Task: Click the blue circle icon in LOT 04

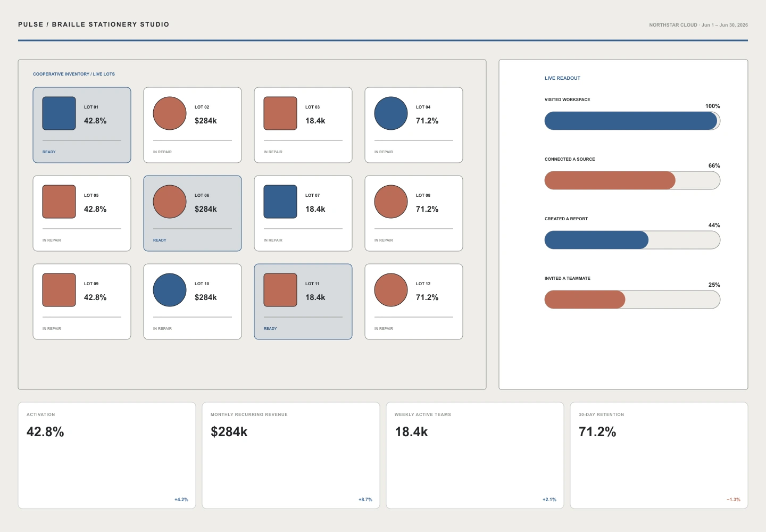Action: click(x=391, y=113)
